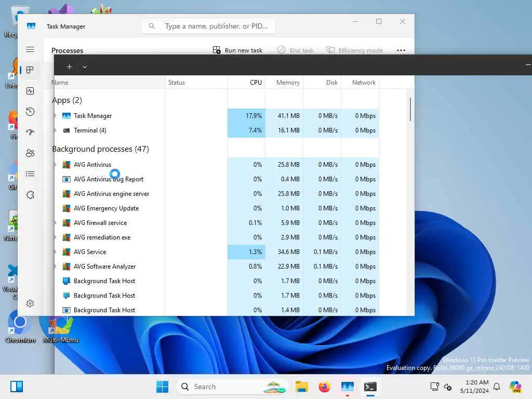Image resolution: width=532 pixels, height=399 pixels.
Task: Click the Task Manager taskbar icon
Action: [348, 387]
